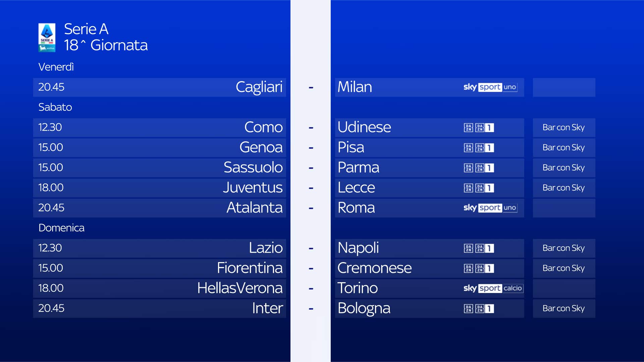Click the DAZN logo next to Lecce
Viewport: 644px width, 362px height.
click(468, 188)
